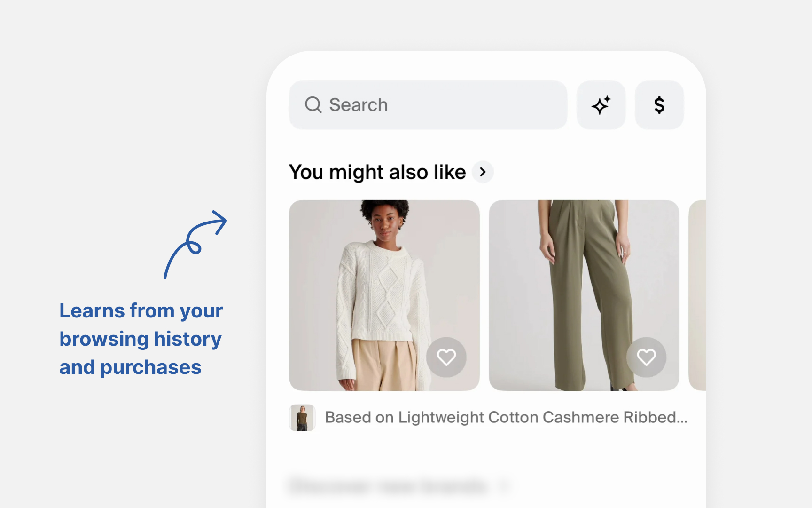Click the chevron beside You might also like
This screenshot has height=508, width=812.
coord(482,172)
